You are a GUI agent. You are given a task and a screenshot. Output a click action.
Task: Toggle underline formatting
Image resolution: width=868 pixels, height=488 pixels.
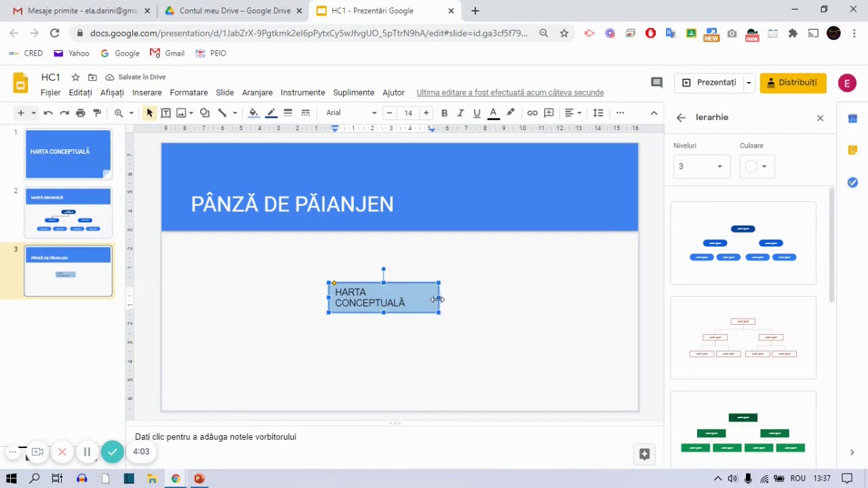tap(477, 113)
